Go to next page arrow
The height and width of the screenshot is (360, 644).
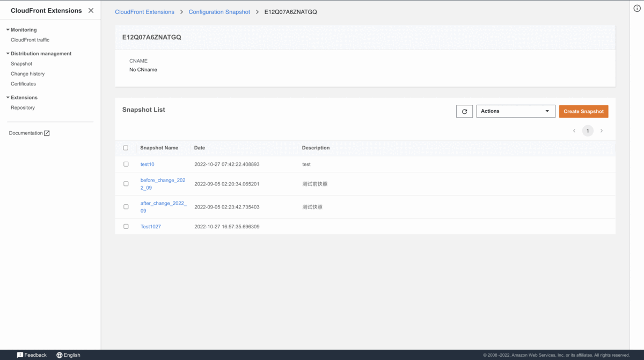602,131
